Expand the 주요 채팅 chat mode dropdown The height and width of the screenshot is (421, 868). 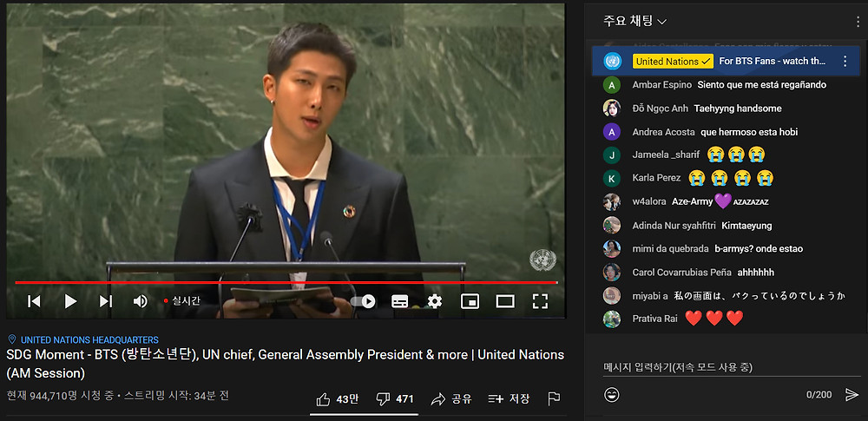pos(635,21)
